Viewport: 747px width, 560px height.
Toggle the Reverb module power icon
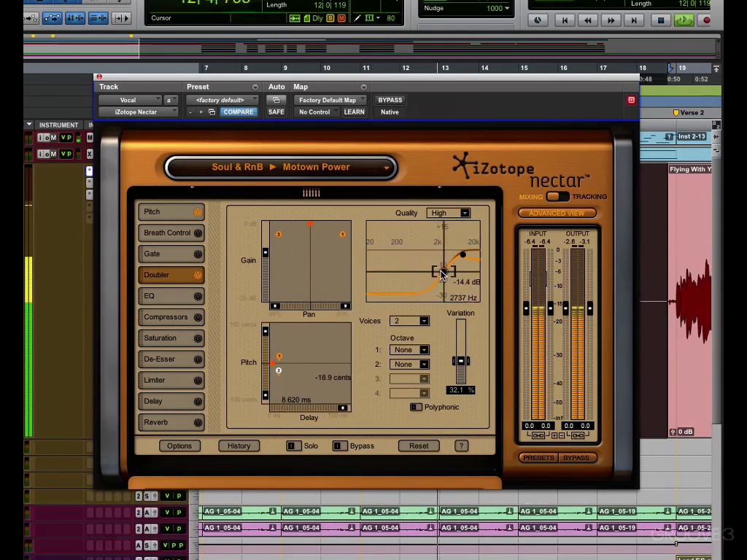click(x=198, y=422)
